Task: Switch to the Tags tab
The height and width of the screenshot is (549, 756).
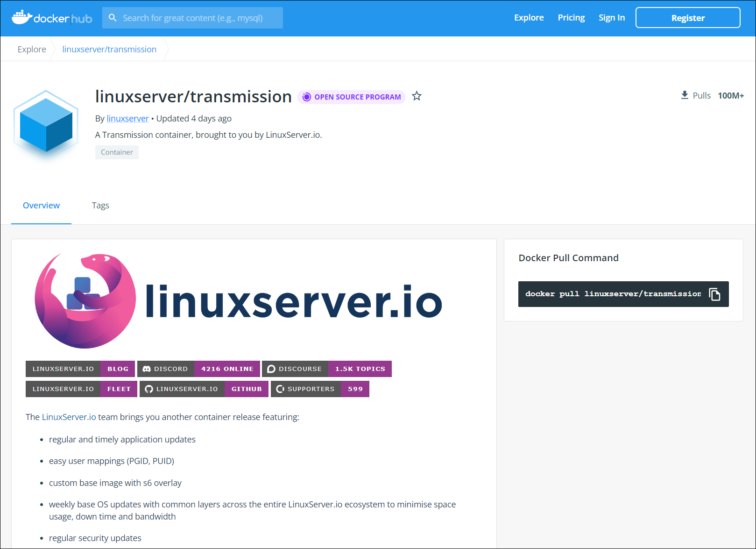Action: 100,206
